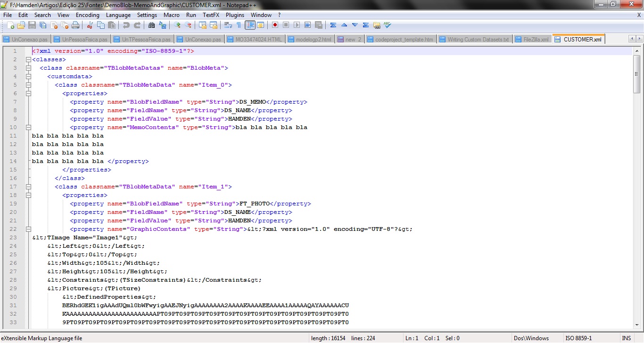Save the recorded macro icon
Screen dimensions: 644x343
[319, 25]
